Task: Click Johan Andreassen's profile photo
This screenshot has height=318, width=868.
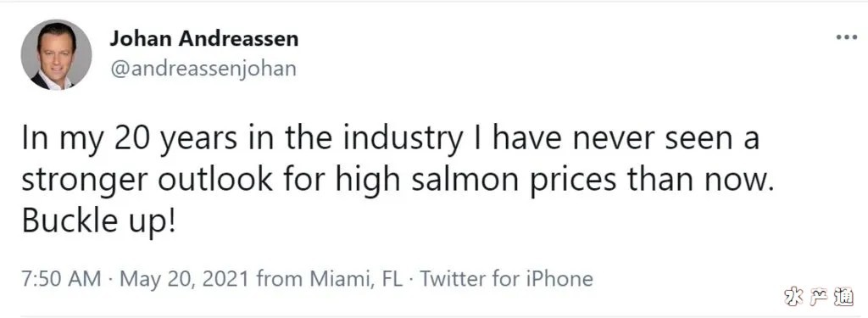Action: pos(57,54)
